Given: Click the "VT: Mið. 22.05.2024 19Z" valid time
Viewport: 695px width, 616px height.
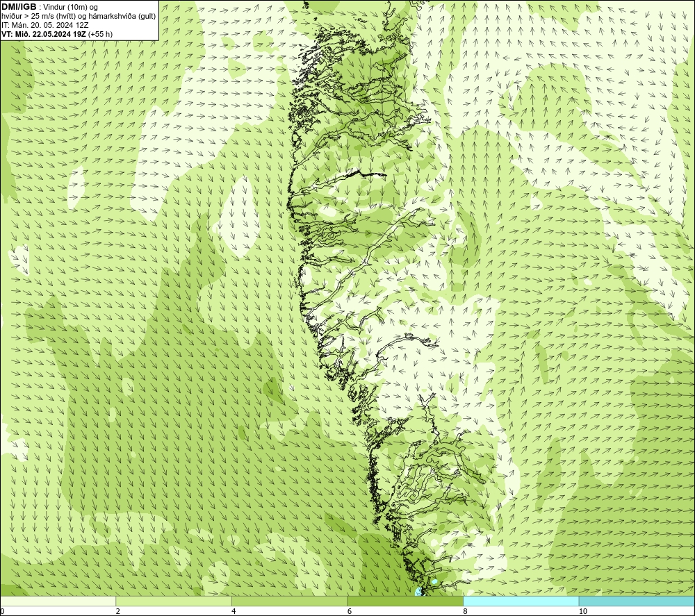Looking at the screenshot, I should tap(44, 34).
